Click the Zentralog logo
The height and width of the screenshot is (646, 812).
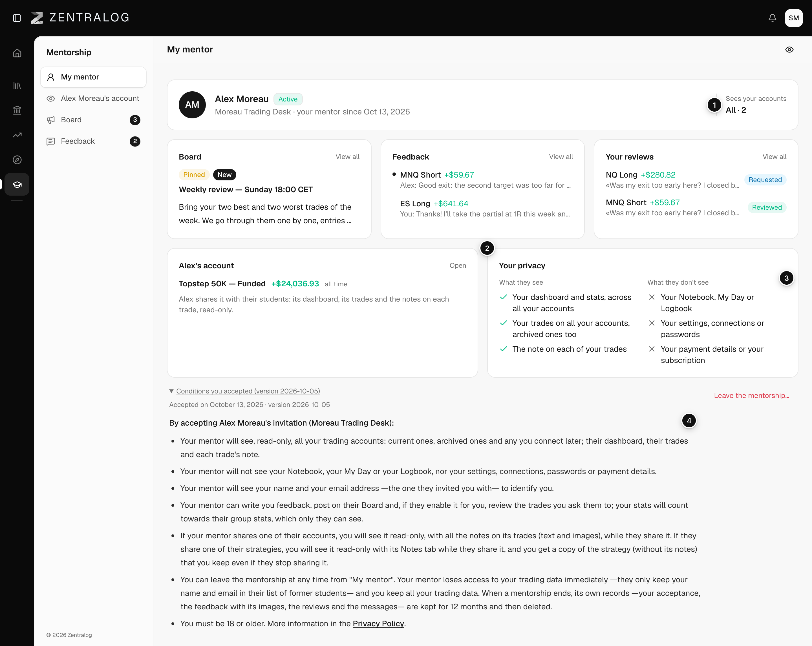tap(80, 18)
